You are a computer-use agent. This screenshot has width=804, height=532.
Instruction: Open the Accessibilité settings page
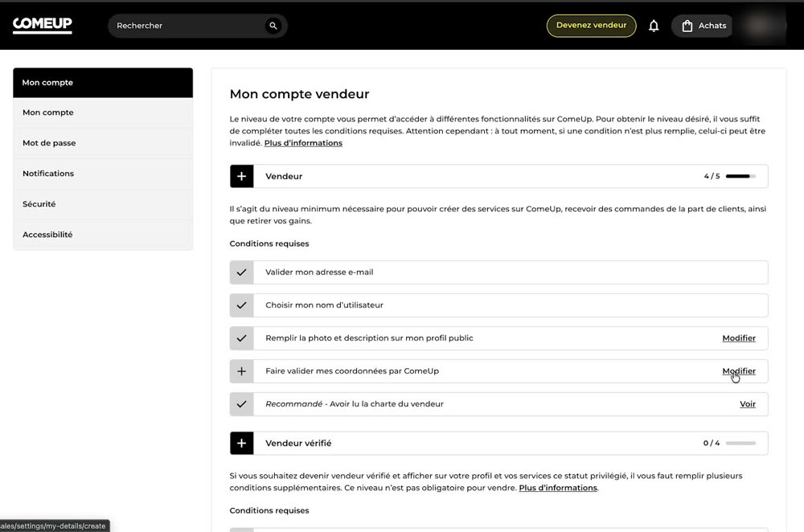pyautogui.click(x=103, y=234)
